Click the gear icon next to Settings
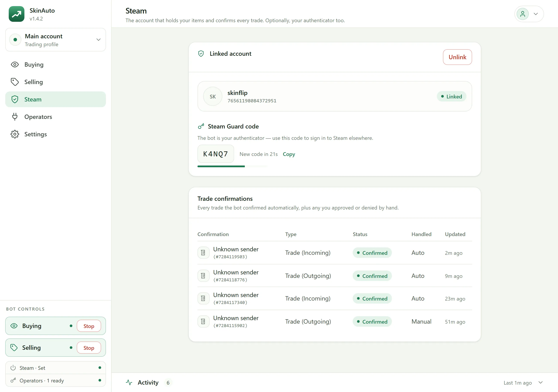Image resolution: width=558 pixels, height=392 pixels. coord(15,134)
